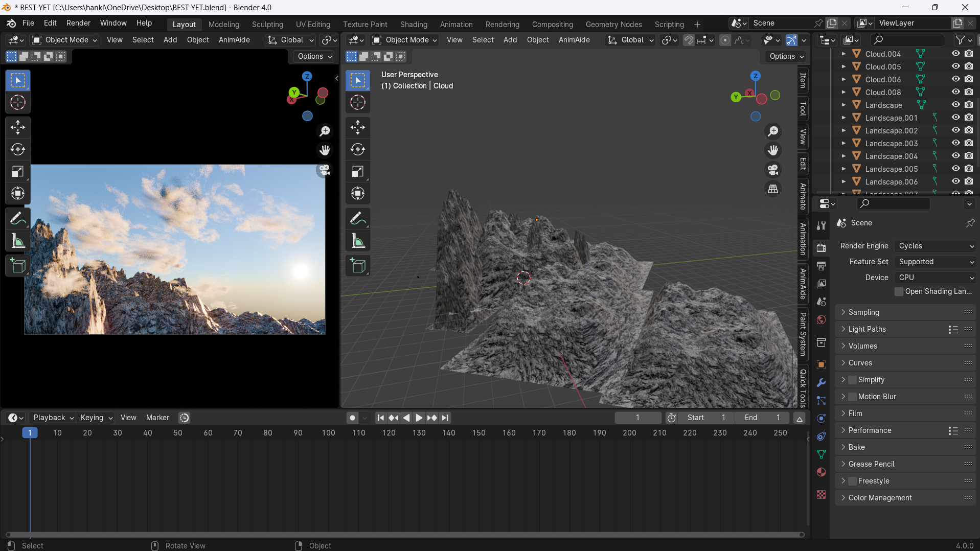Screen dimensions: 980x551
Task: Toggle camera view icon in the right viewport
Action: 773,170
